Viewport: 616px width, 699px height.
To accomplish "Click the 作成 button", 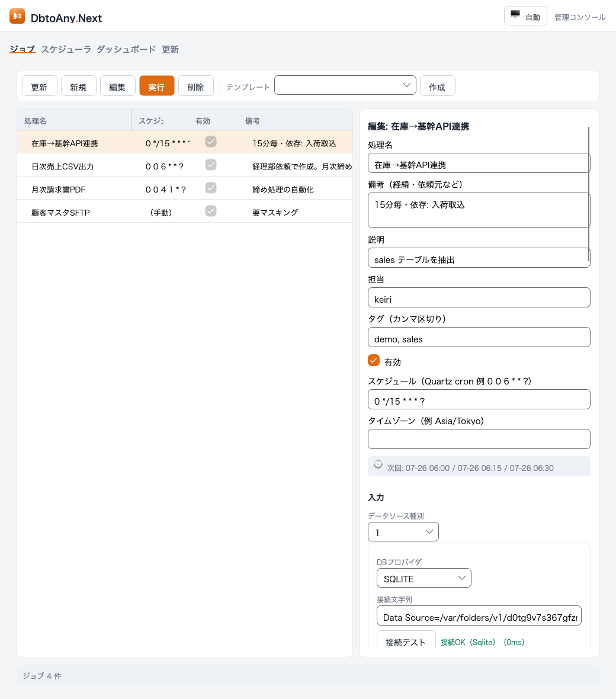I will 437,85.
